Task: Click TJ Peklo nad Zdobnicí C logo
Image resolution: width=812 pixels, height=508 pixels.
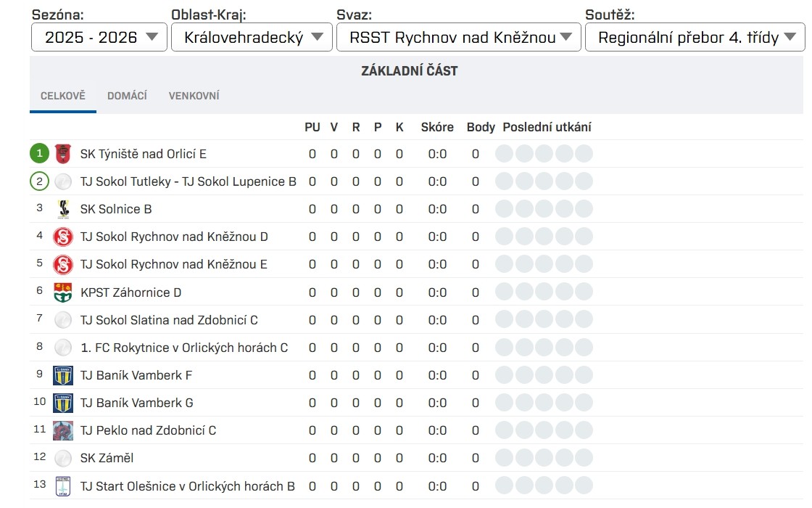Action: click(63, 430)
